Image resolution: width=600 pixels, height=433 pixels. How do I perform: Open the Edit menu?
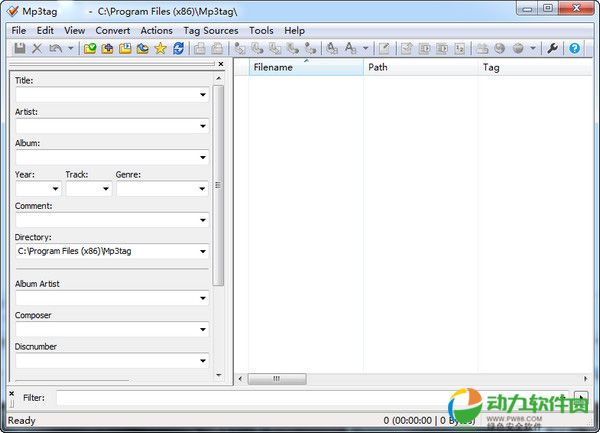click(x=45, y=30)
